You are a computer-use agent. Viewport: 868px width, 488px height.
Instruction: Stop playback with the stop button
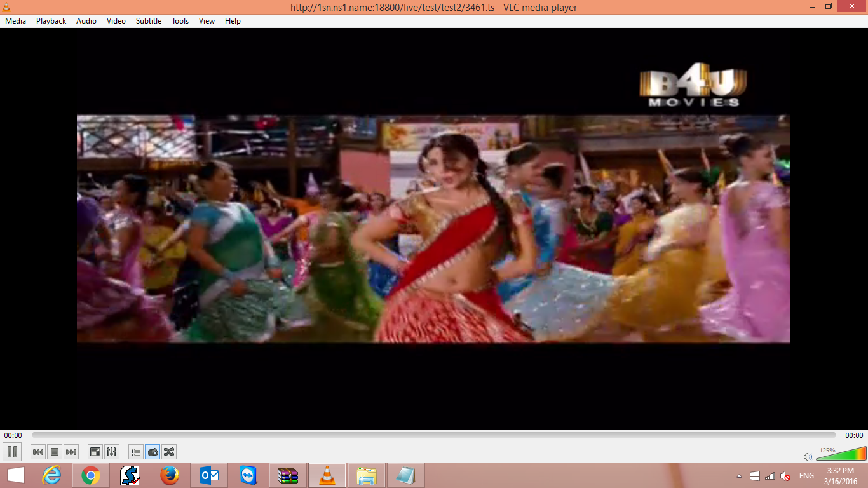tap(55, 452)
